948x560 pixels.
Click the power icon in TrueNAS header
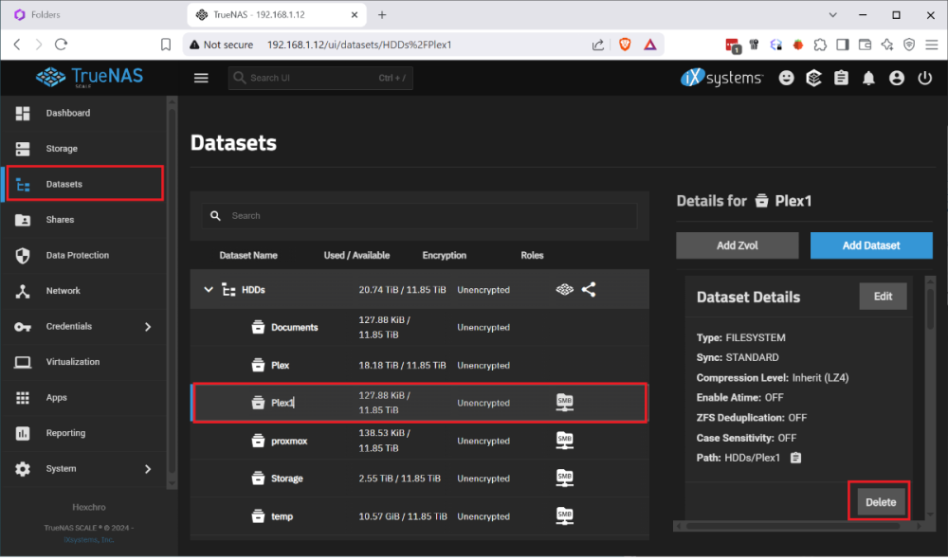(x=924, y=79)
